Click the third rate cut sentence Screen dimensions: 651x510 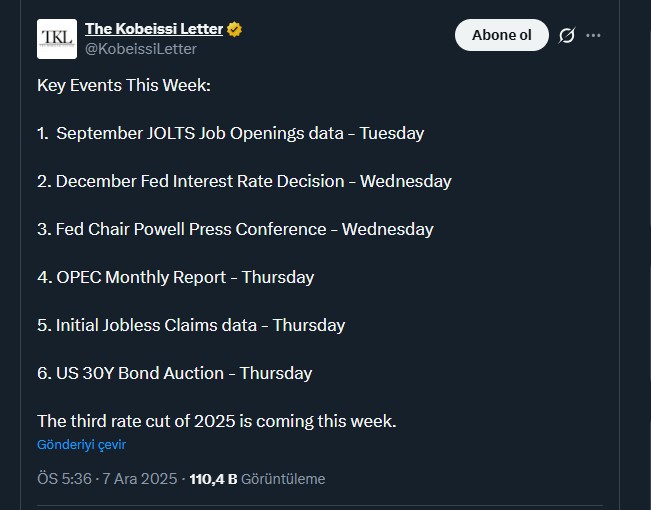tap(217, 421)
